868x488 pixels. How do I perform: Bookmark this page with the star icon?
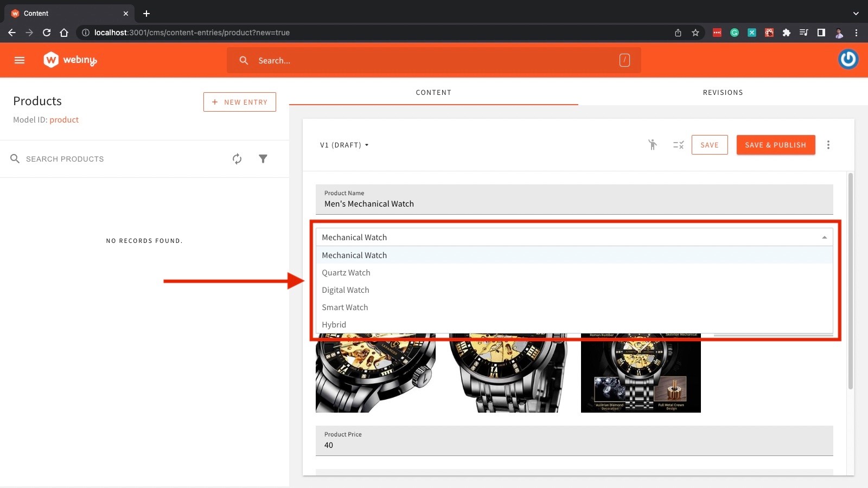(695, 33)
